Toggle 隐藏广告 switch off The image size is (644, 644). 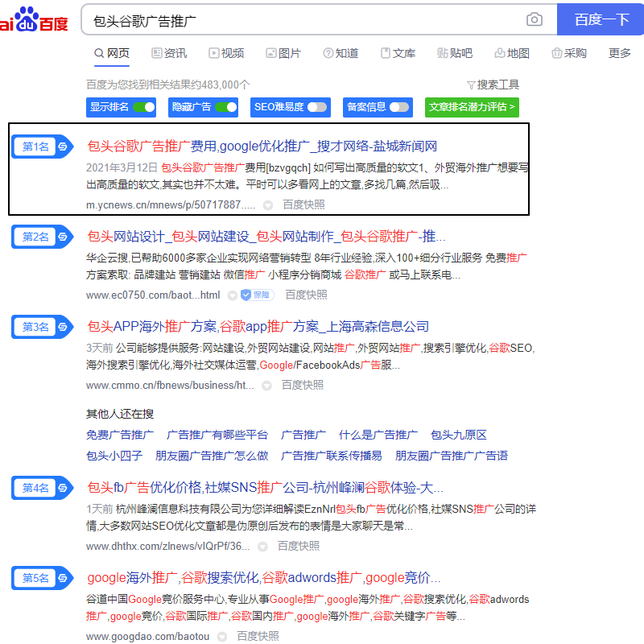coord(226,107)
